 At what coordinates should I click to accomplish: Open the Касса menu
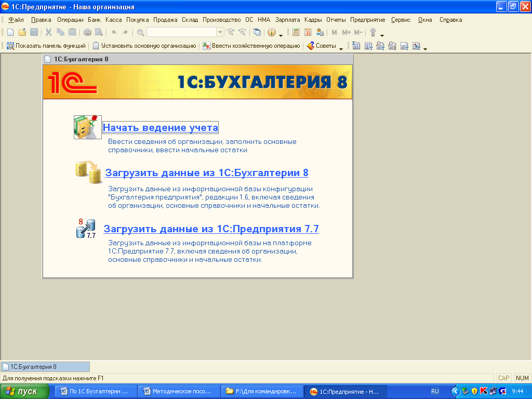point(114,20)
